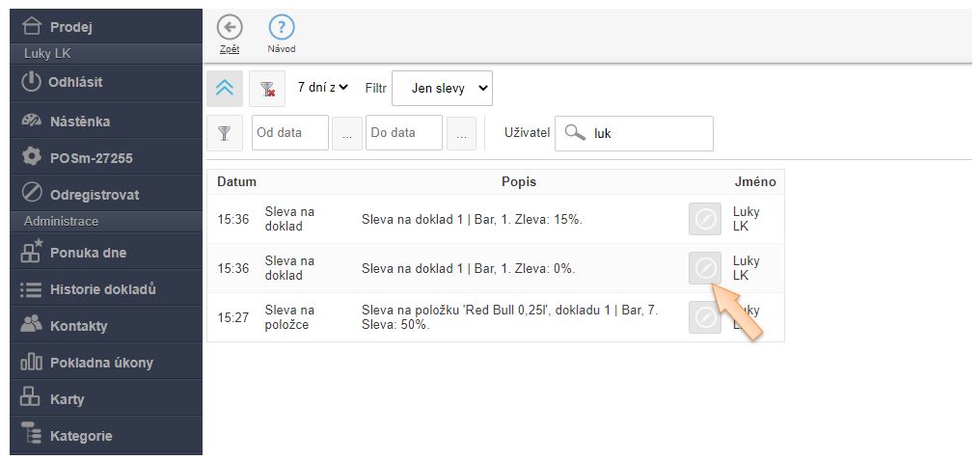Click Odhlásit to log out
The width and height of the screenshot is (980, 461).
75,82
